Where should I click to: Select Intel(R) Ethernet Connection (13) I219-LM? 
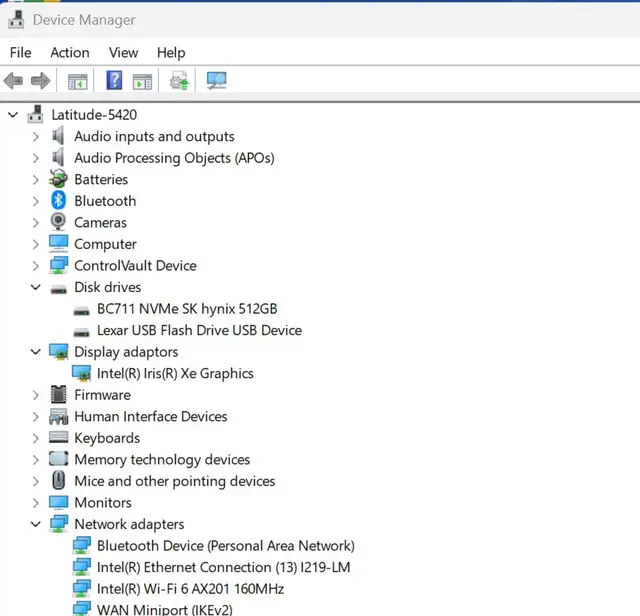[x=224, y=567]
